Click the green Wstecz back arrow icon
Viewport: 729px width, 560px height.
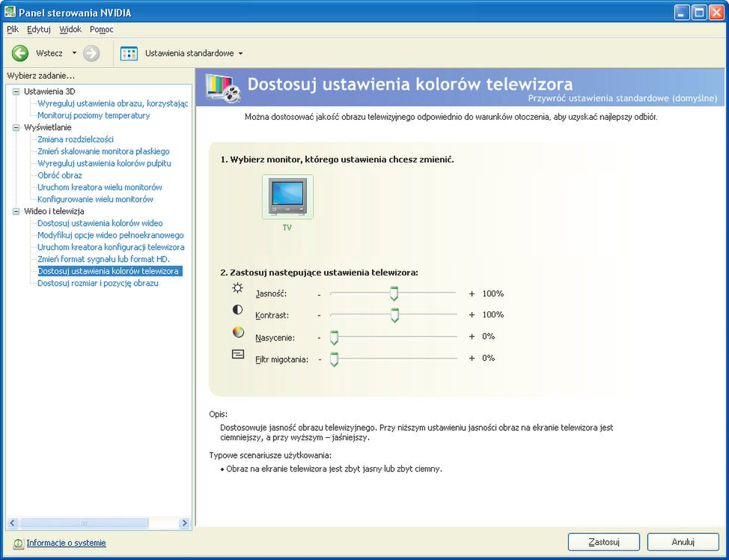(x=20, y=53)
